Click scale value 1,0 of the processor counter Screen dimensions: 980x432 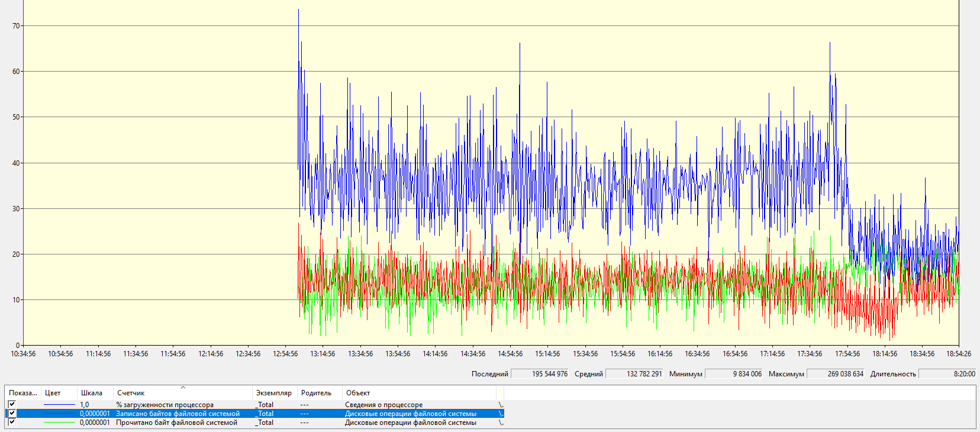click(85, 405)
